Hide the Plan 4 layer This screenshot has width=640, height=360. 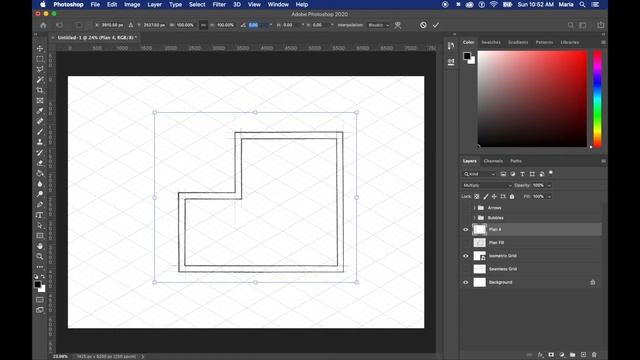click(x=466, y=229)
